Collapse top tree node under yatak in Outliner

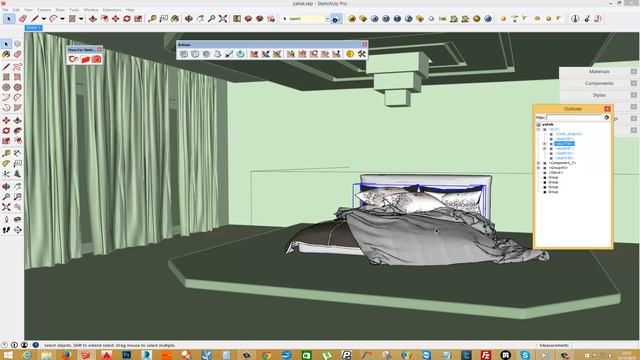click(x=538, y=129)
